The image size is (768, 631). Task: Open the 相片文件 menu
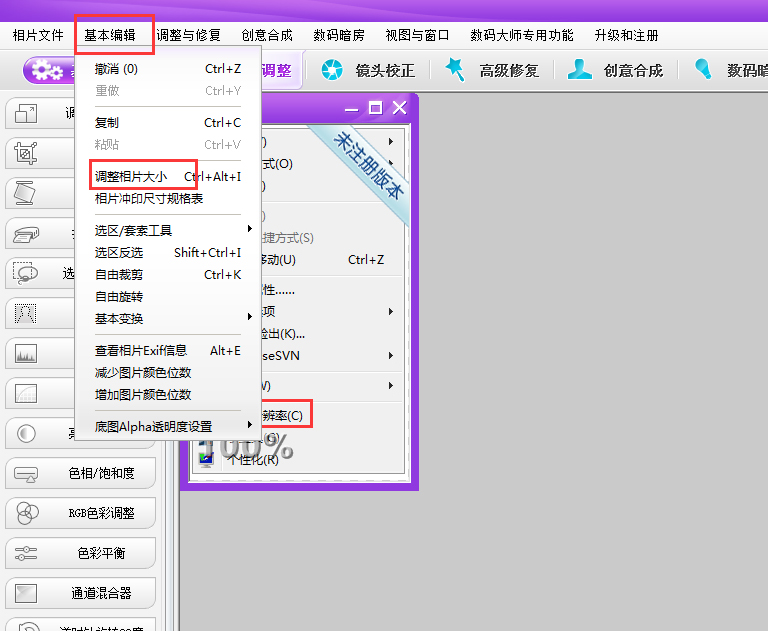click(x=38, y=35)
